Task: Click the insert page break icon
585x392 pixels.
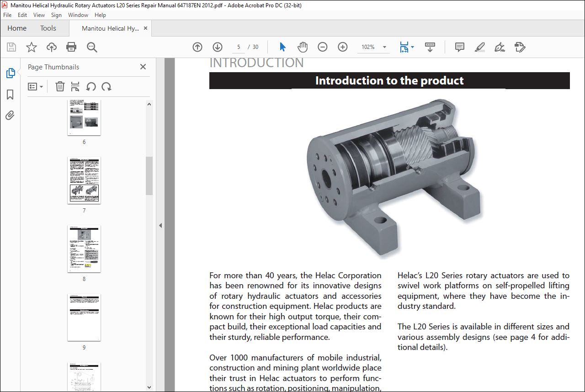Action: tap(75, 86)
